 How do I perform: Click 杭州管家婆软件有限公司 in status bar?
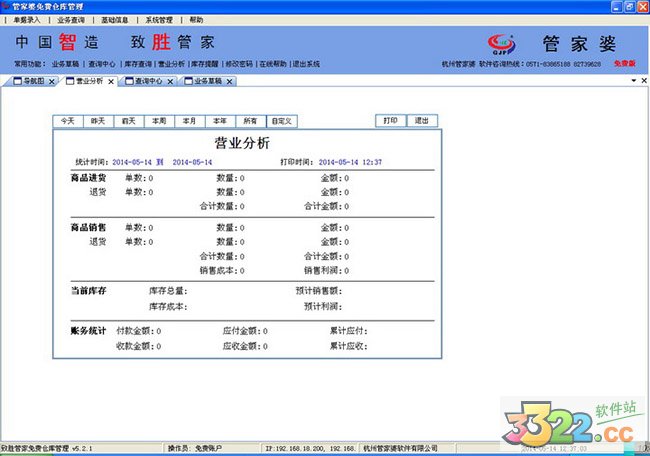tap(400, 448)
